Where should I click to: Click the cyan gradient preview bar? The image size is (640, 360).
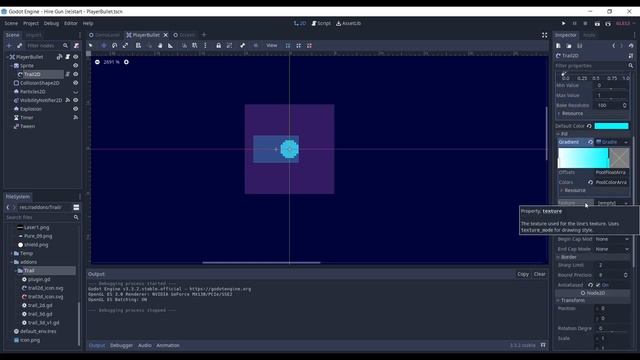583,158
